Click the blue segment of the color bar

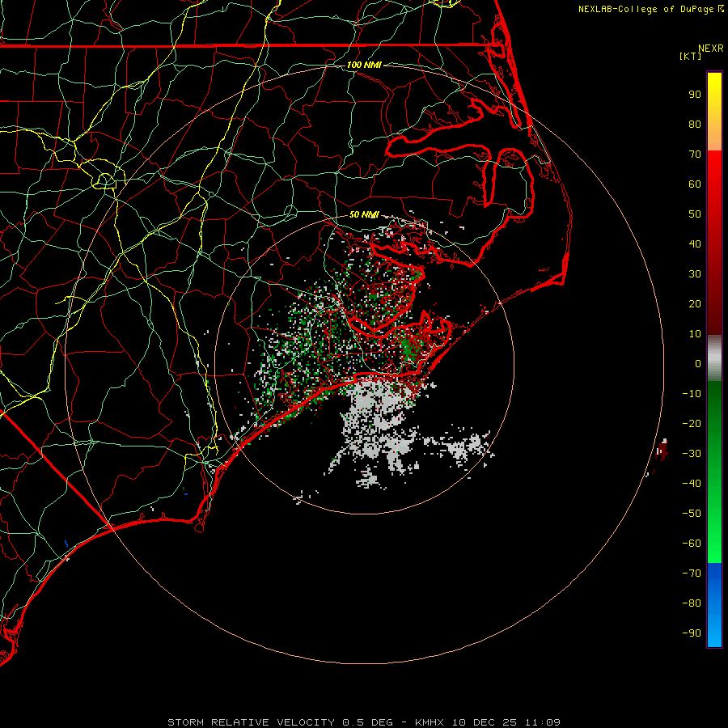point(714,605)
